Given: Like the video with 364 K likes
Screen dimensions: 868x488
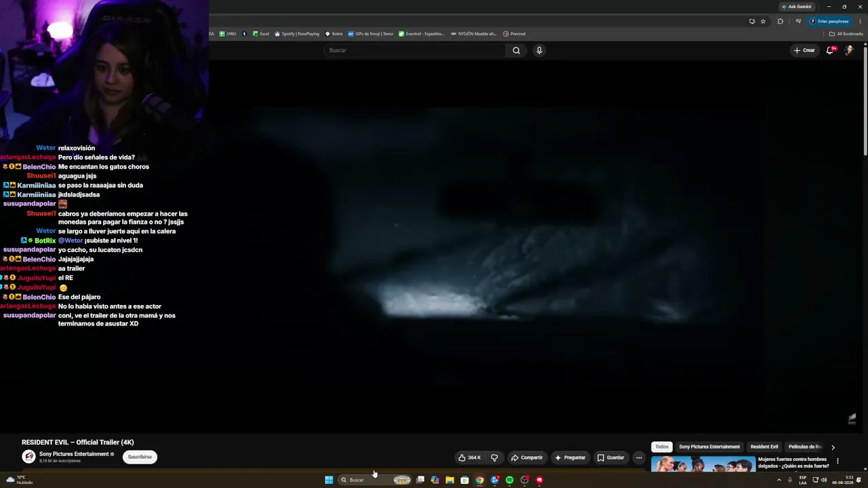Looking at the screenshot, I should [x=469, y=457].
